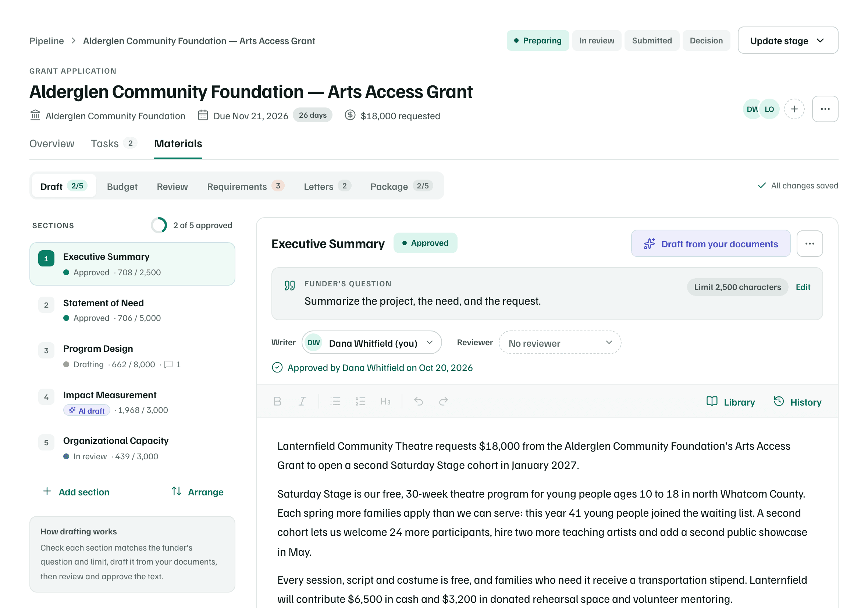Toggle italic formatting in editor toolbar
The height and width of the screenshot is (608, 868).
[x=302, y=401]
